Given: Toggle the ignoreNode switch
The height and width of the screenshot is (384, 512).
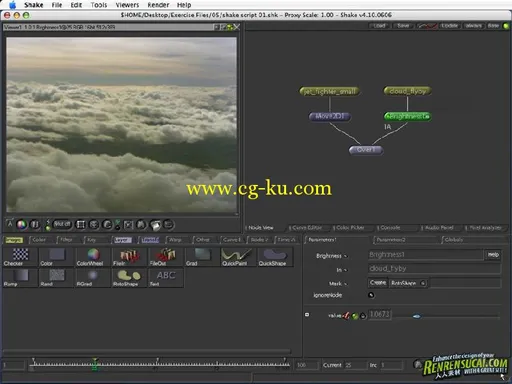Looking at the screenshot, I should (x=371, y=295).
